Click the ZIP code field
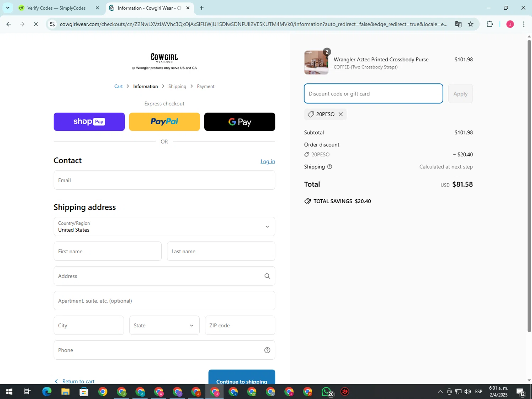The width and height of the screenshot is (532, 399). tap(240, 325)
